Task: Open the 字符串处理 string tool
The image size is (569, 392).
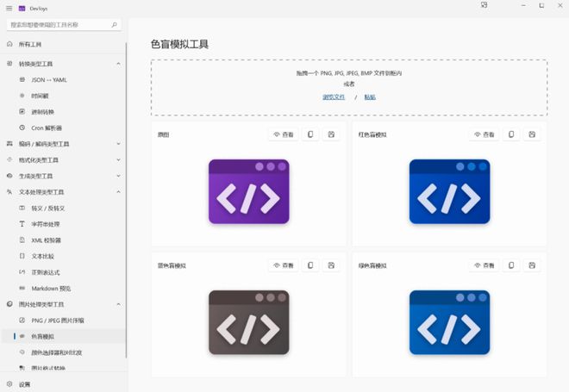Action: click(x=63, y=224)
